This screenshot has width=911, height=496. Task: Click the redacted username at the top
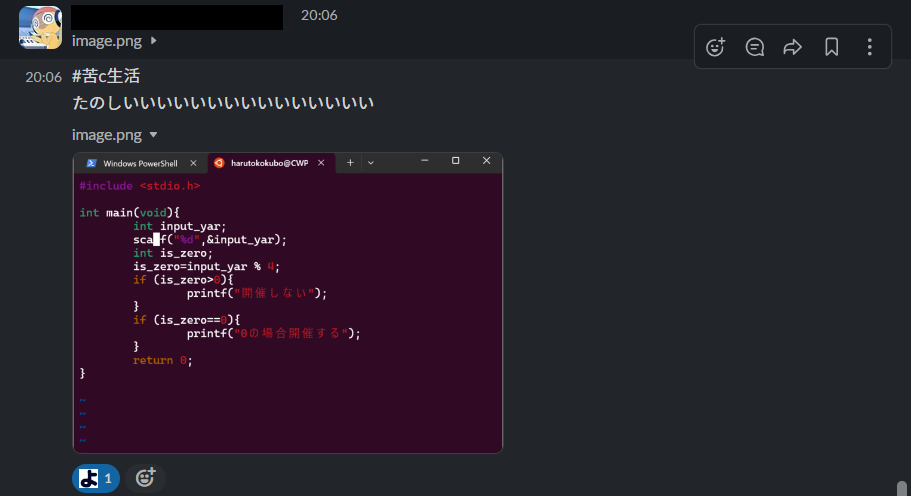click(x=177, y=17)
